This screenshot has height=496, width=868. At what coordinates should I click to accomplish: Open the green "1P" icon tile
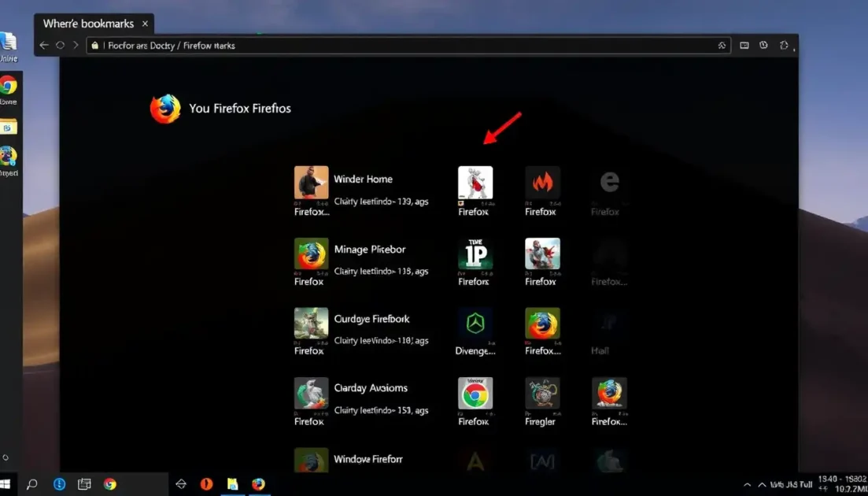point(475,254)
